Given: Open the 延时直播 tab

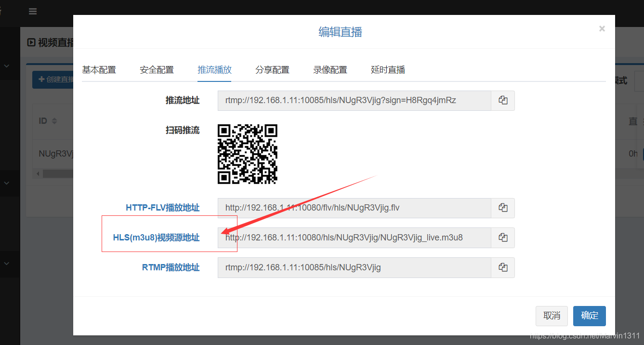Looking at the screenshot, I should [388, 70].
